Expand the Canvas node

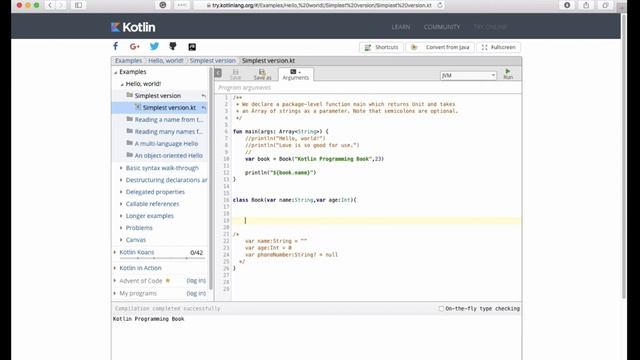[121, 240]
